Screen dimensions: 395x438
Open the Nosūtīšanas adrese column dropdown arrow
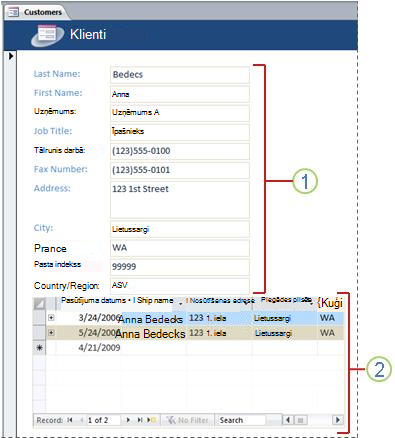click(246, 304)
